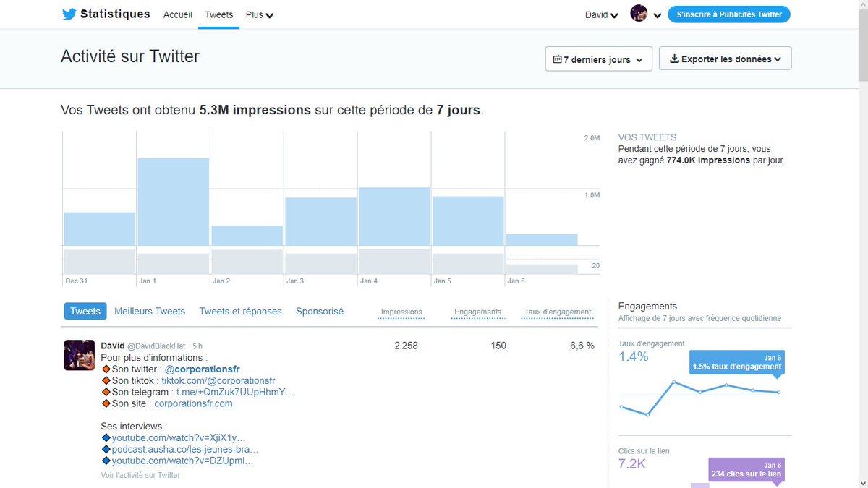The image size is (868, 488).
Task: Expand the chevron beside header avatar
Action: pyautogui.click(x=657, y=15)
